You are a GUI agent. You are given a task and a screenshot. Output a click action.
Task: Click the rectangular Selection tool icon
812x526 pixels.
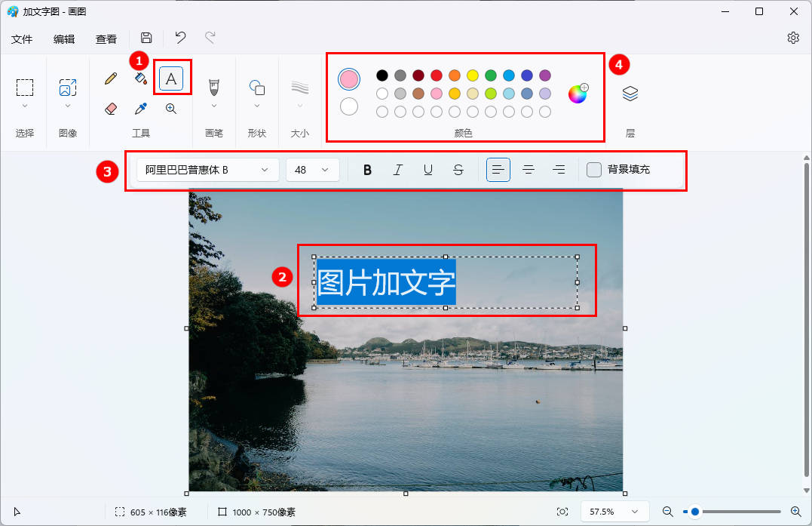[25, 88]
